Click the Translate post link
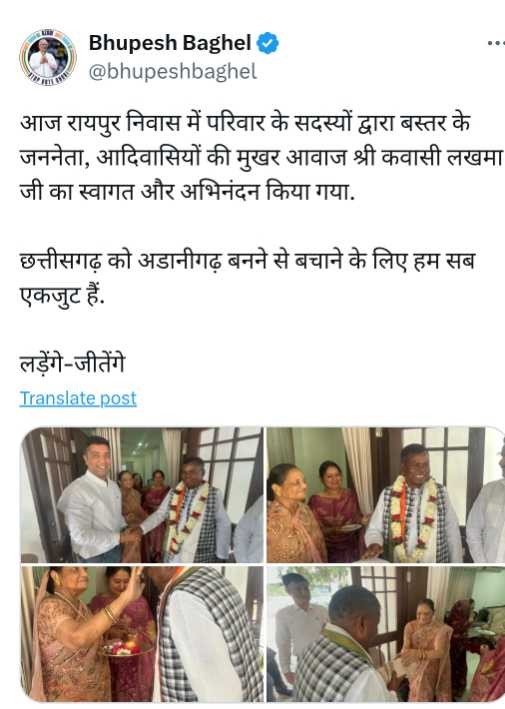 pyautogui.click(x=78, y=398)
